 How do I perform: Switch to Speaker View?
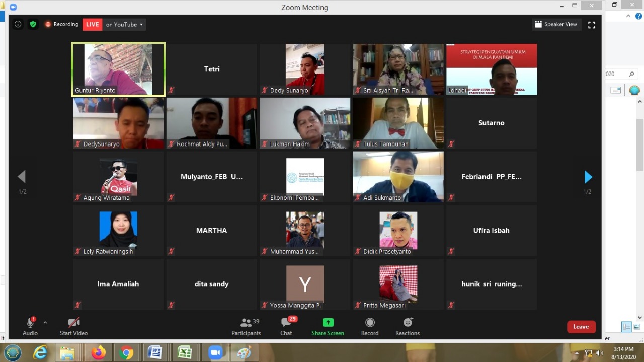coord(556,24)
